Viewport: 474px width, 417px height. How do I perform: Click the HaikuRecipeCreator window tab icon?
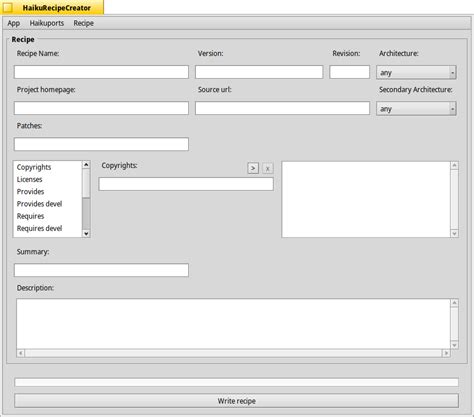click(8, 7)
